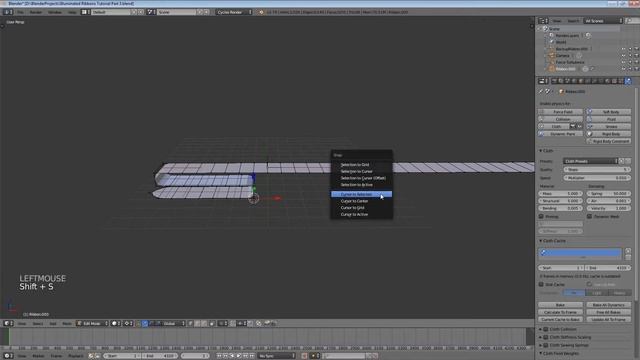Click Update All To Frame button
The width and height of the screenshot is (640, 360).
click(x=609, y=320)
